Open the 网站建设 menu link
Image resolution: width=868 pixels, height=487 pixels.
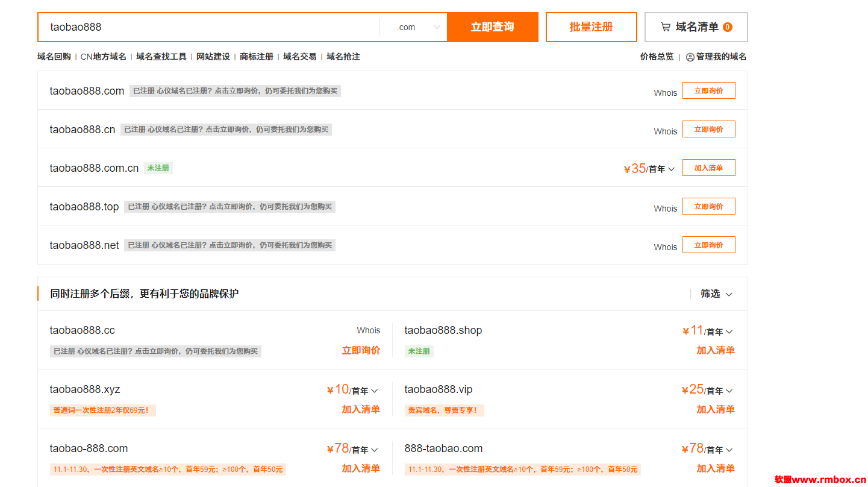[x=213, y=57]
